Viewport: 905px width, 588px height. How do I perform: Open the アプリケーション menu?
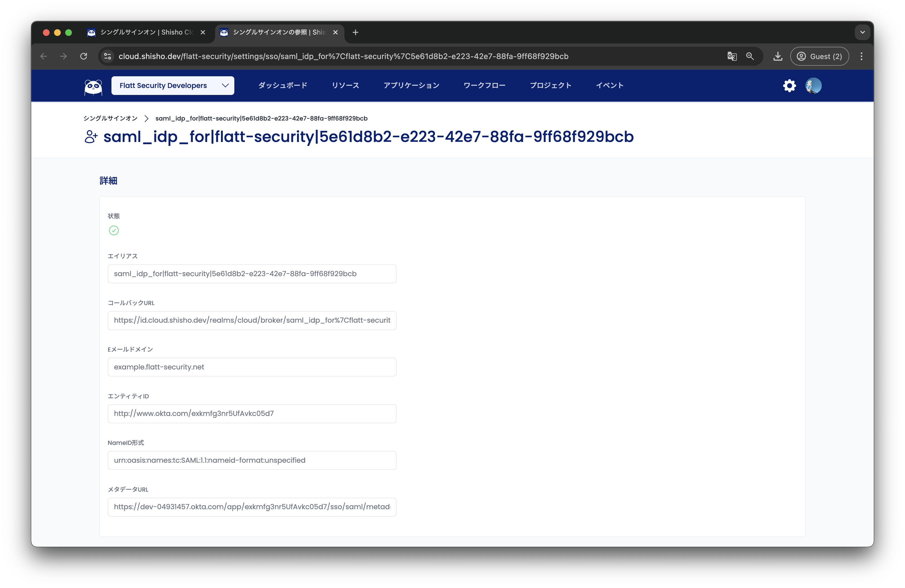click(x=411, y=86)
